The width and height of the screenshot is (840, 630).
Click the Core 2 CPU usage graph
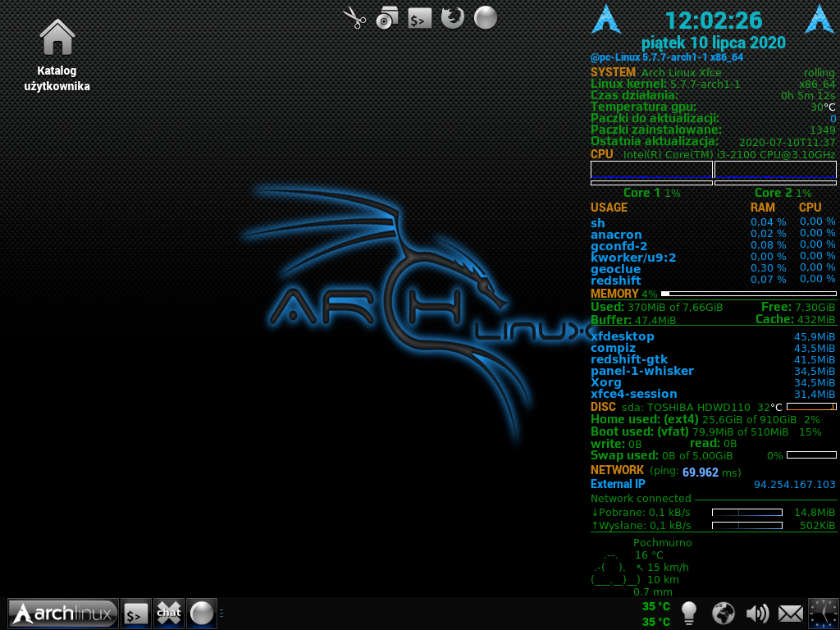[x=775, y=170]
